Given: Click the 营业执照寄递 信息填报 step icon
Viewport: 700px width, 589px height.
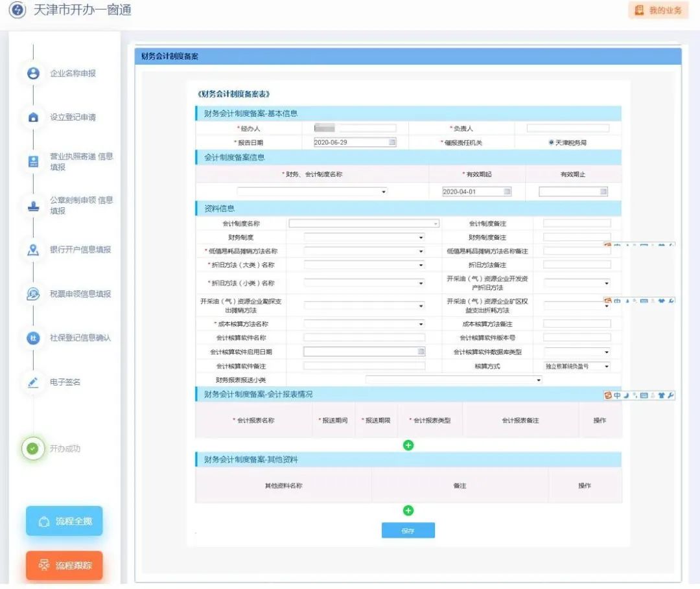Looking at the screenshot, I should click(33, 161).
